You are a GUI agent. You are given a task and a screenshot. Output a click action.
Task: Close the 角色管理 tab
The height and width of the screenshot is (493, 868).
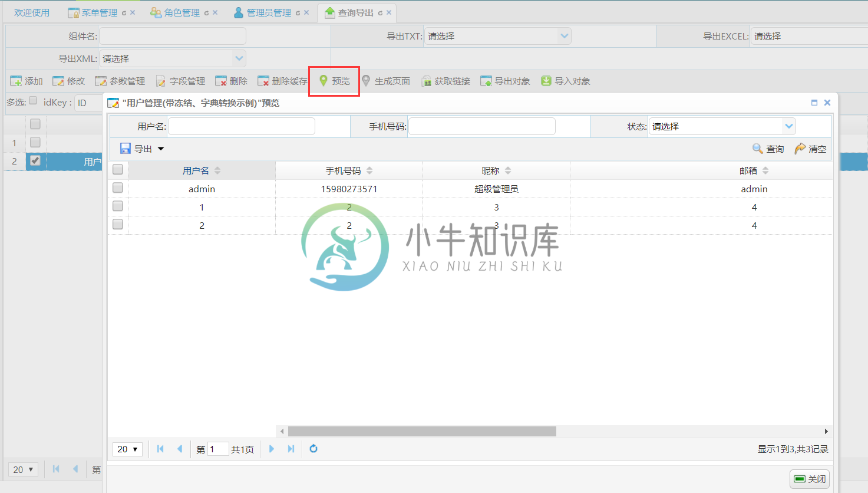215,13
